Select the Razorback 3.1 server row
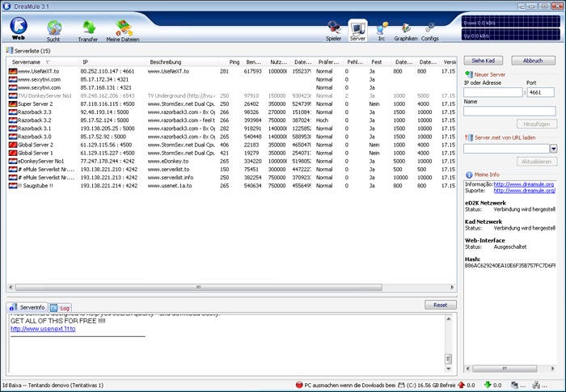The image size is (566, 392). pyautogui.click(x=231, y=129)
